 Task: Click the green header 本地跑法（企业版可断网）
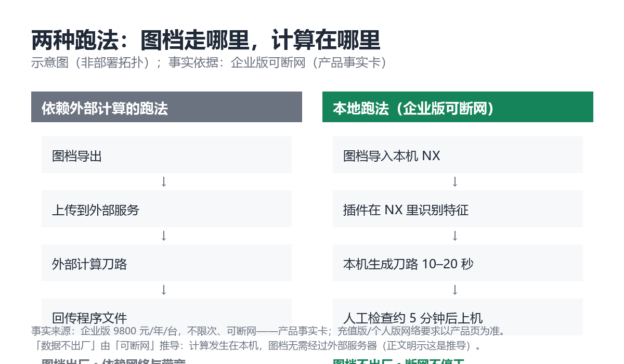pos(458,107)
